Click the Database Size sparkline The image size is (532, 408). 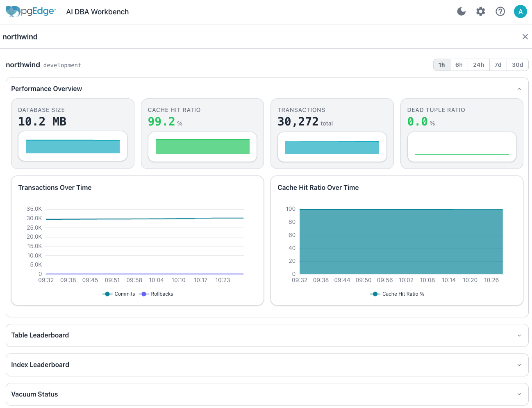pyautogui.click(x=73, y=146)
